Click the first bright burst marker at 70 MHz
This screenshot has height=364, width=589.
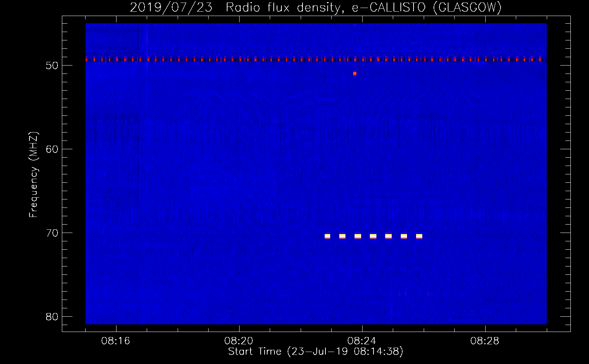coord(327,236)
